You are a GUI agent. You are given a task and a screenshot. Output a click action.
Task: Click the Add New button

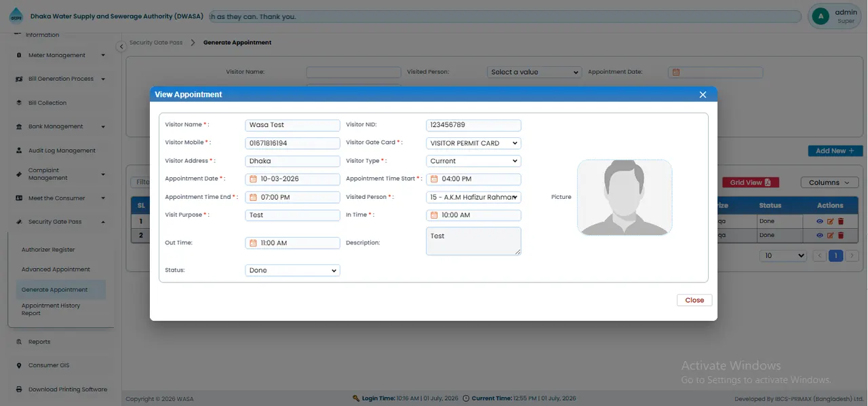(835, 151)
